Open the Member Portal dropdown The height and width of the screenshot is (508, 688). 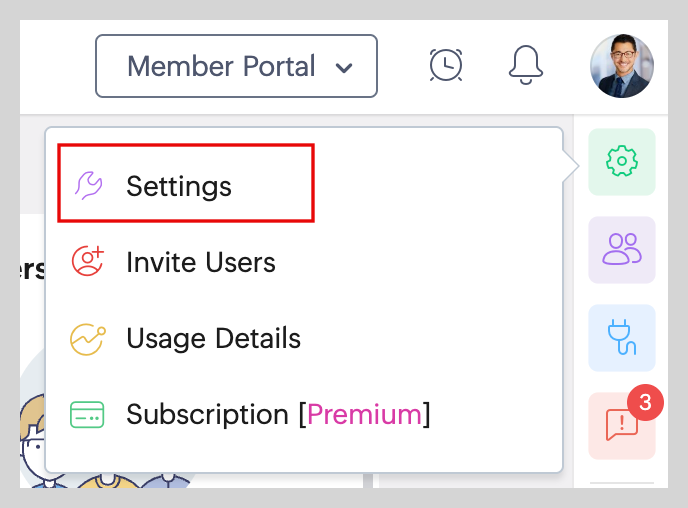pos(236,67)
